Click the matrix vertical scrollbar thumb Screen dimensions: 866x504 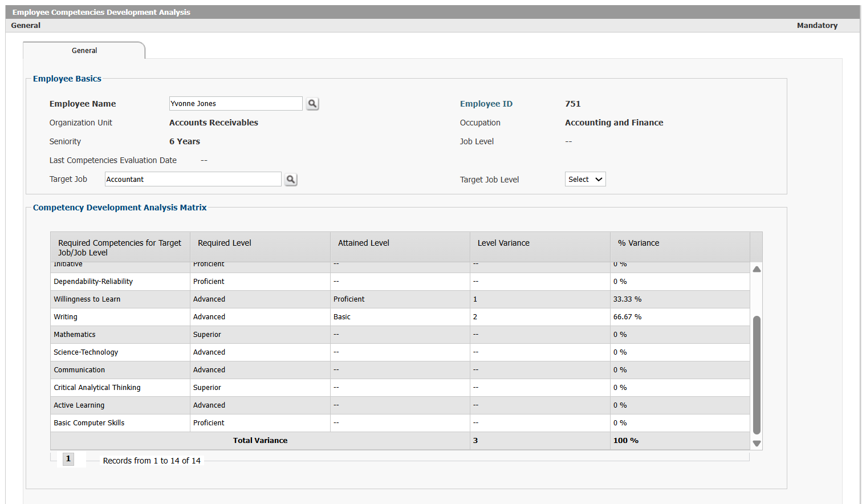(757, 375)
